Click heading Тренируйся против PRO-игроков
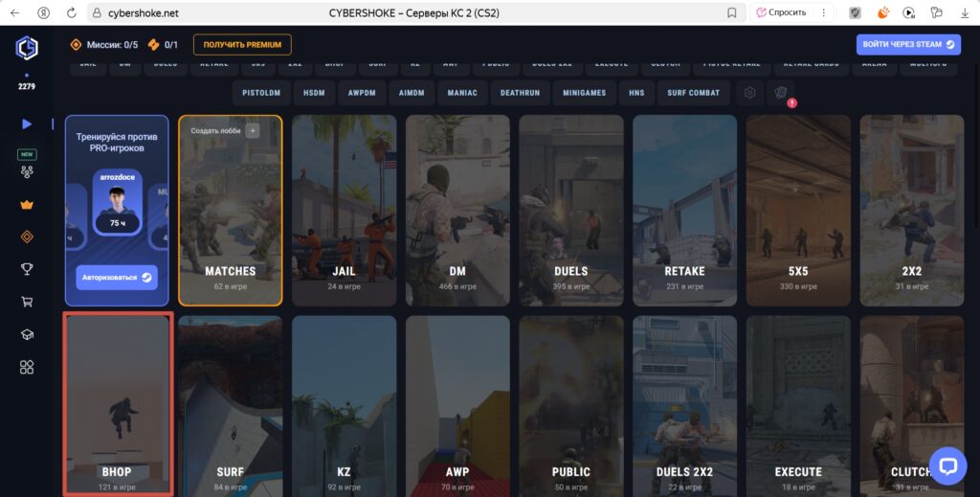 (x=117, y=143)
